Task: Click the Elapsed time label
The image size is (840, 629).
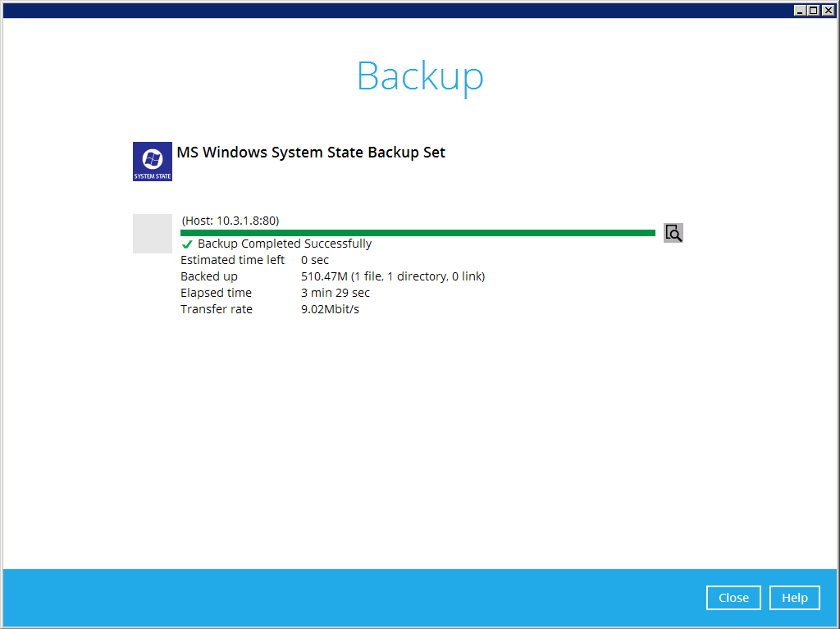Action: pos(216,293)
